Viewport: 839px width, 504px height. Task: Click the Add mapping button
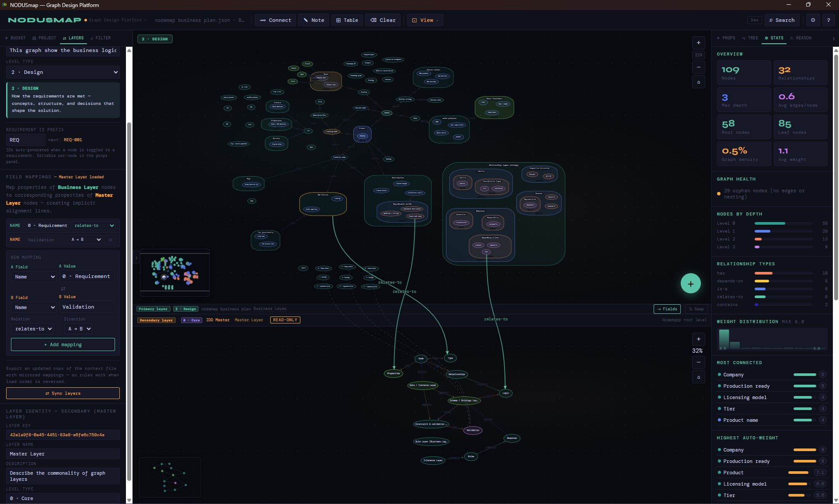(x=63, y=344)
